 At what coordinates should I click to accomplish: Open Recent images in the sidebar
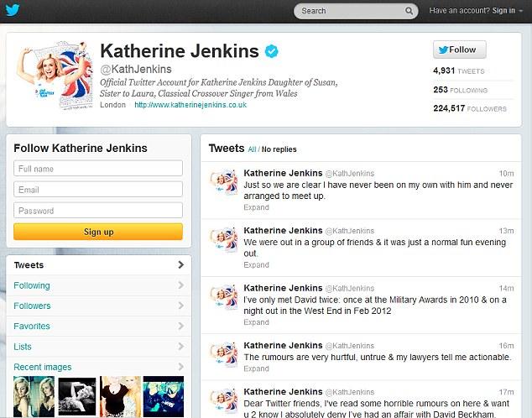tap(43, 367)
